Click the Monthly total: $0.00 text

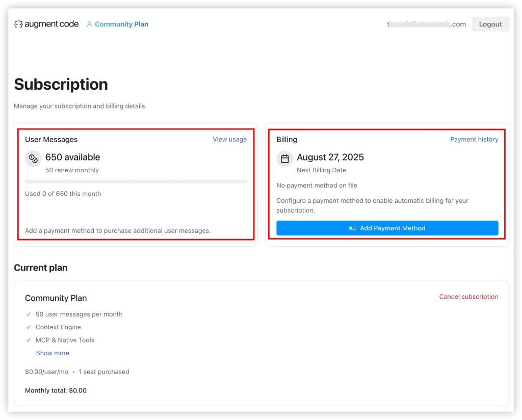click(x=56, y=390)
